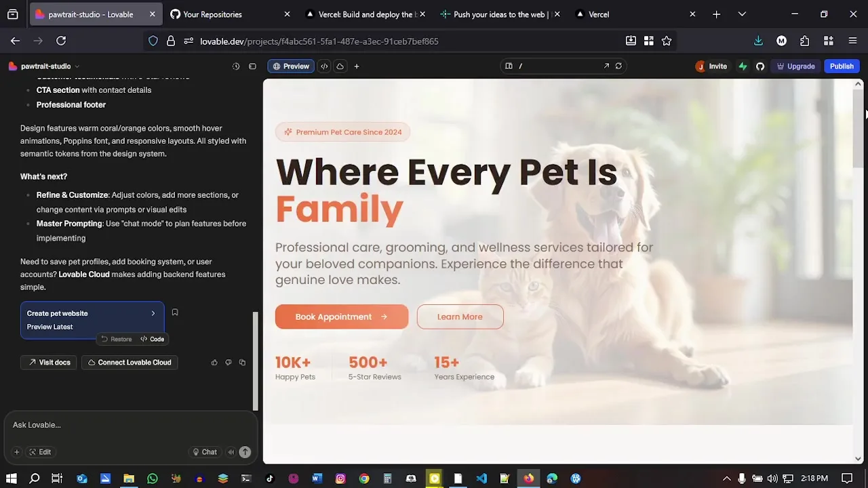
Task: Click Premium Pet Care Since 2024 badge
Action: click(342, 132)
